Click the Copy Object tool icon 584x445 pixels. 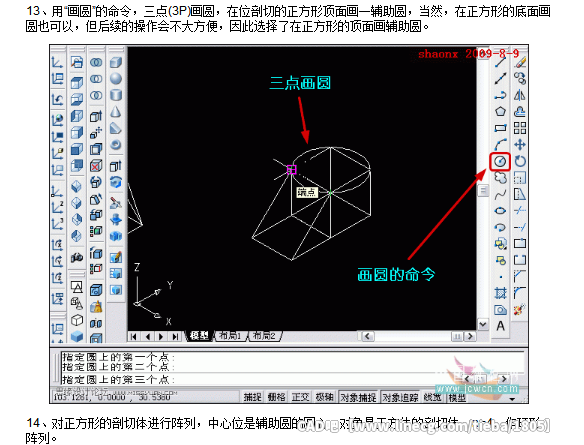pyautogui.click(x=520, y=79)
